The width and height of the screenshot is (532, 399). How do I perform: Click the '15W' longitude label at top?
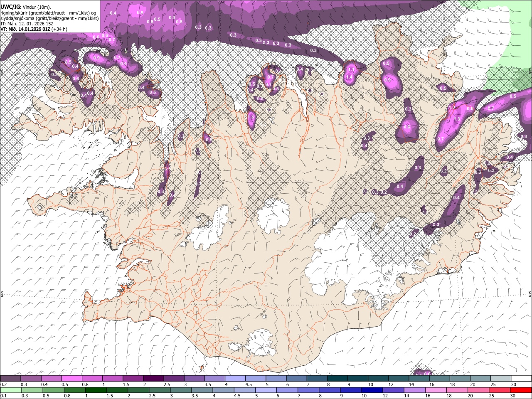pos(440,2)
